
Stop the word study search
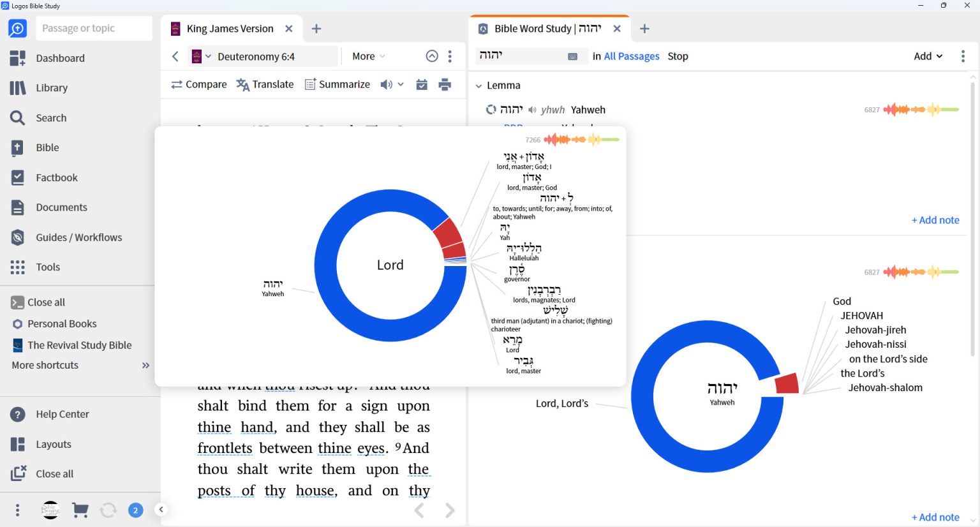click(x=678, y=56)
